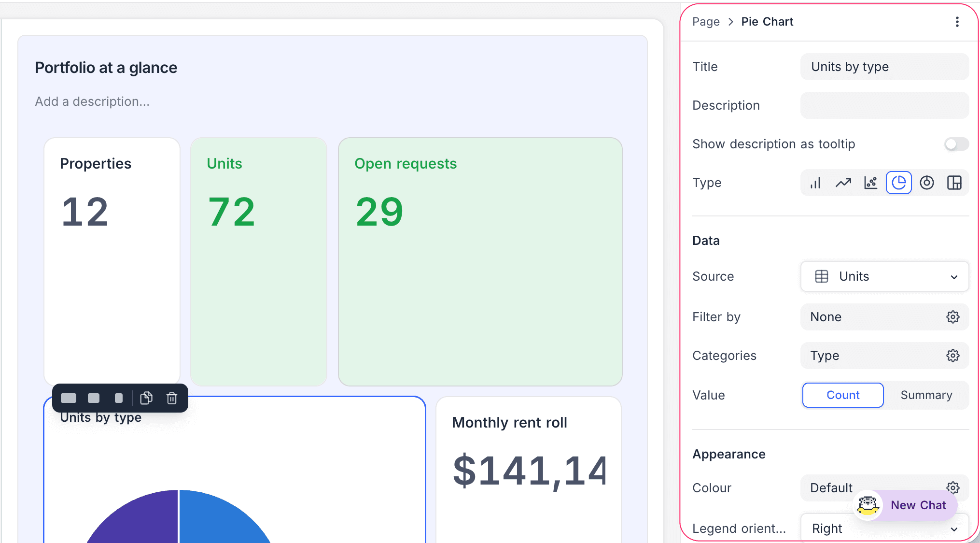This screenshot has height=543, width=980.
Task: Select the Properties metric card
Action: [x=112, y=261]
